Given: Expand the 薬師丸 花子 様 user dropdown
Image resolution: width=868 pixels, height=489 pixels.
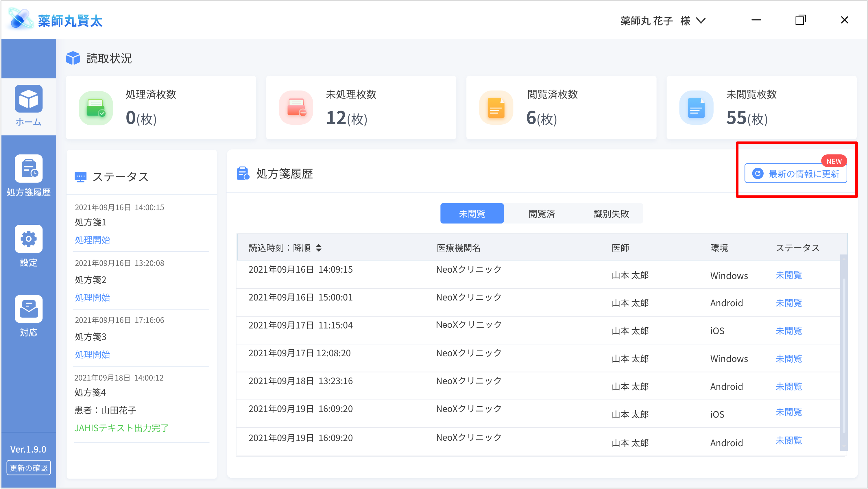Looking at the screenshot, I should [x=701, y=21].
